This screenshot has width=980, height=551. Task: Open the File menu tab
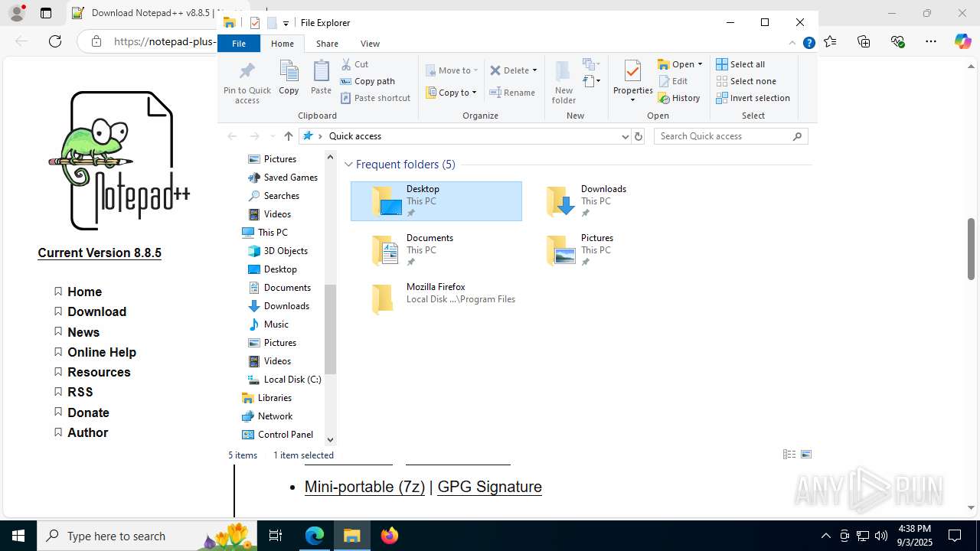tap(239, 44)
